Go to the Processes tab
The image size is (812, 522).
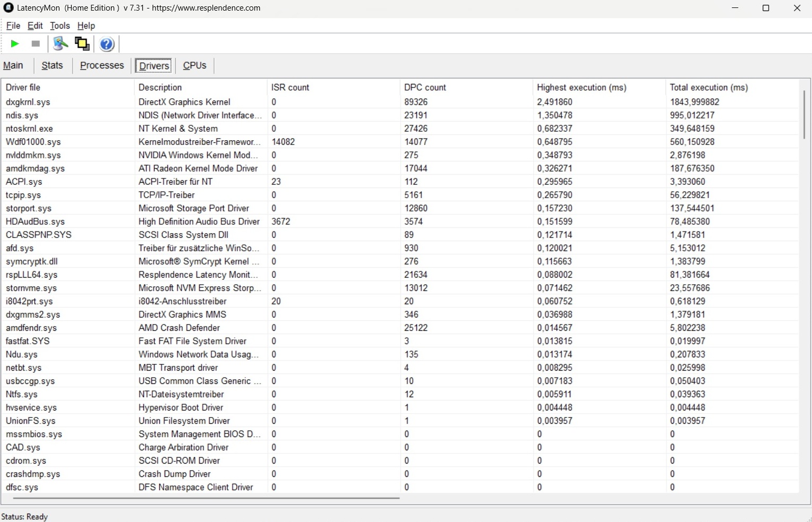[x=101, y=65]
